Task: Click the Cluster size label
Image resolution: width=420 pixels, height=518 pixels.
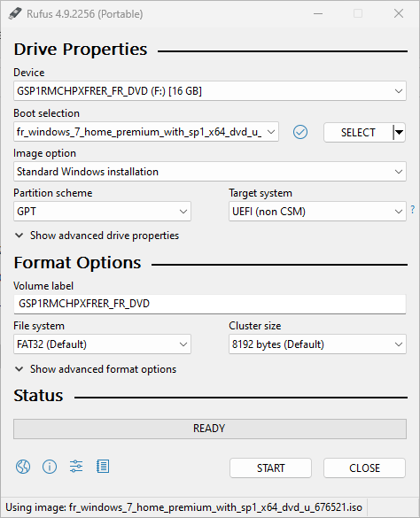Action: click(255, 326)
